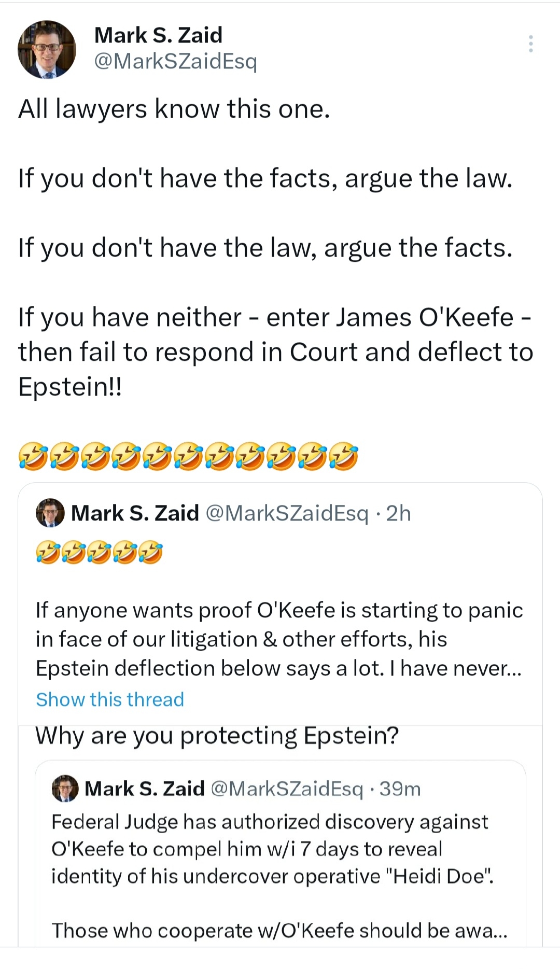
Task: Open the nested tweet about Federal Judge discovery
Action: point(270,849)
